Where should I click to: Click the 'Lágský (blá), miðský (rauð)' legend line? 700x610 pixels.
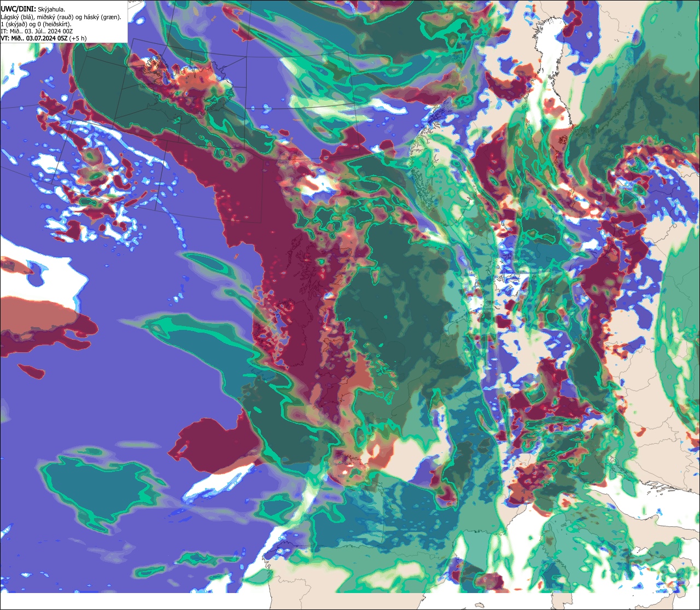[61, 17]
